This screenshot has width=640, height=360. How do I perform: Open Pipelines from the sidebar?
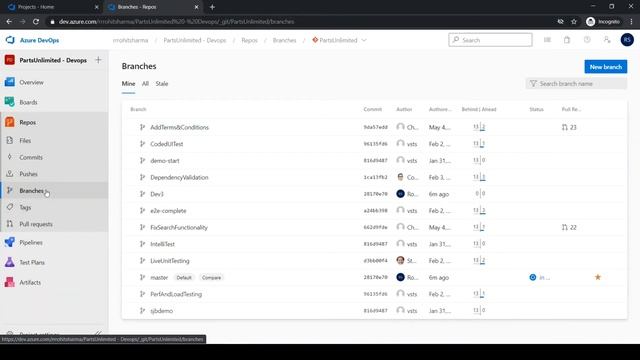31,242
